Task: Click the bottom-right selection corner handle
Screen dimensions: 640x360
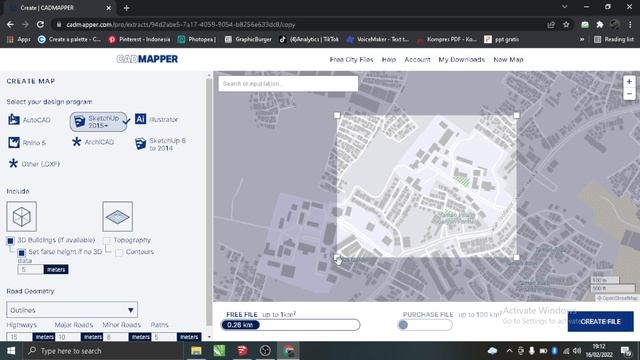Action: [516, 258]
